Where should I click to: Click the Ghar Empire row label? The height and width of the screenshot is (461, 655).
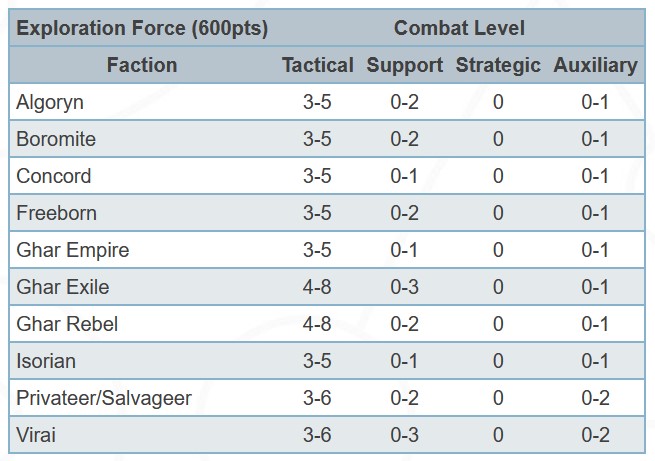click(x=72, y=250)
